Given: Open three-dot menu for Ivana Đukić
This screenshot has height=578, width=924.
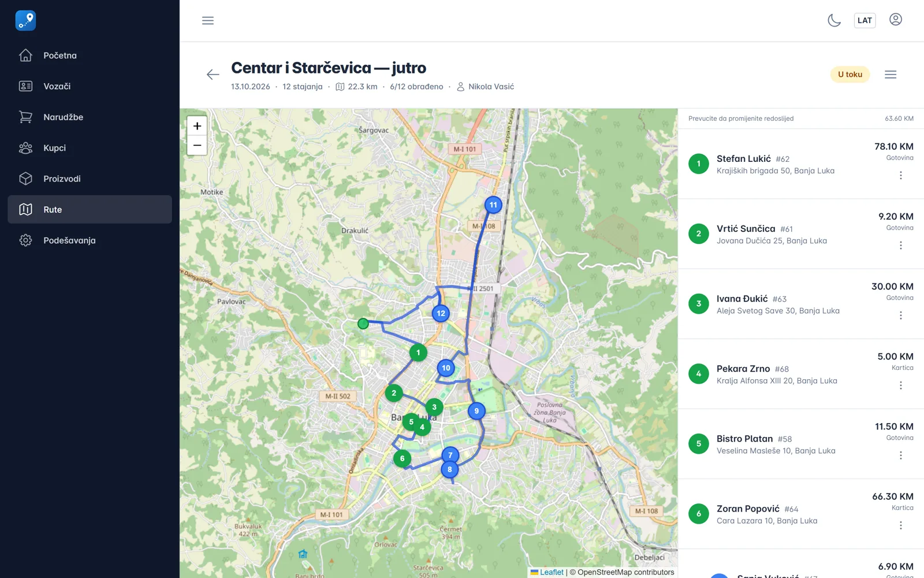Looking at the screenshot, I should click(900, 315).
